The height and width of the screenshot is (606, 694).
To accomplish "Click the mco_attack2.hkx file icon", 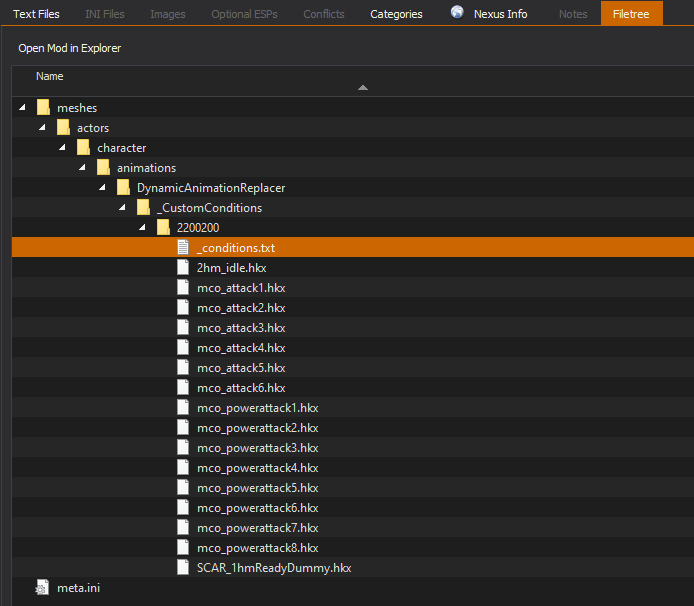I will (x=183, y=307).
